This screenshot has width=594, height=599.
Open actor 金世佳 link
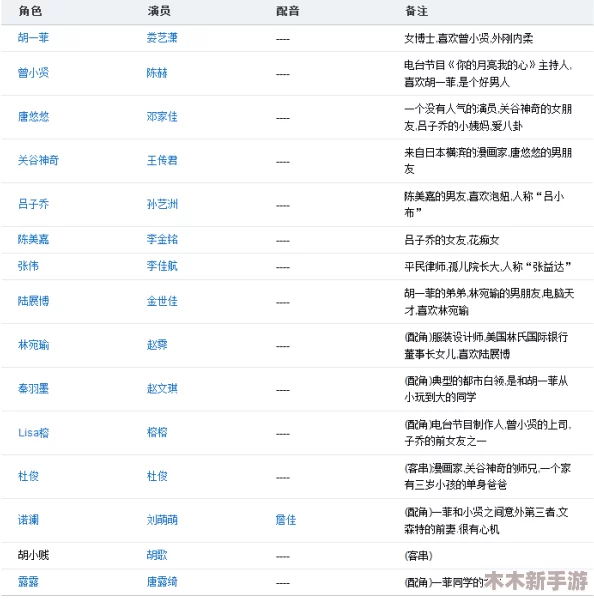pos(162,301)
